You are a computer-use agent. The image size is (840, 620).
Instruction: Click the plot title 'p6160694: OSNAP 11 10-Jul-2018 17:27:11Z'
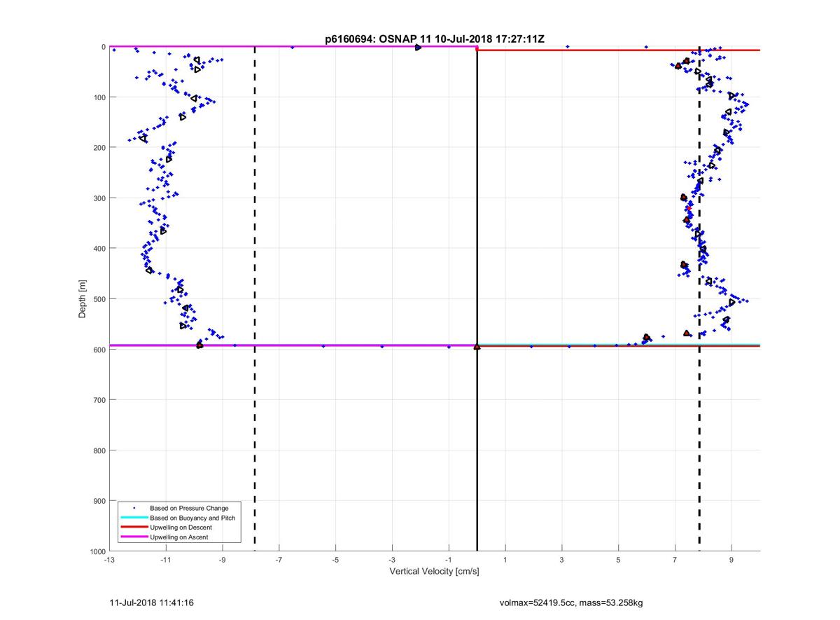click(435, 40)
